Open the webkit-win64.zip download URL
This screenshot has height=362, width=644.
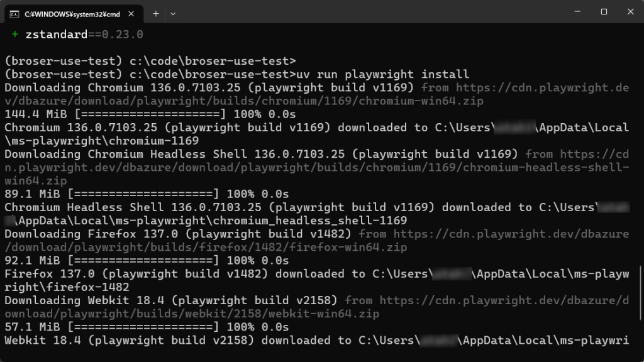pyautogui.click(x=316, y=307)
